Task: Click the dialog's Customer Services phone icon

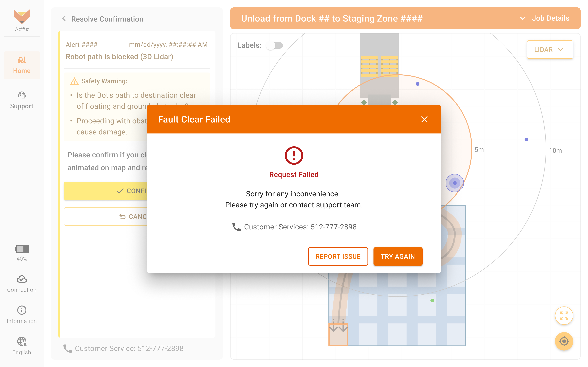Action: (236, 227)
